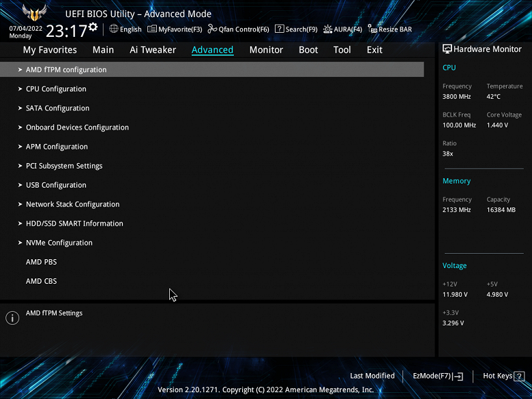
Task: Expand CPU Configuration arrow
Action: pyautogui.click(x=20, y=89)
